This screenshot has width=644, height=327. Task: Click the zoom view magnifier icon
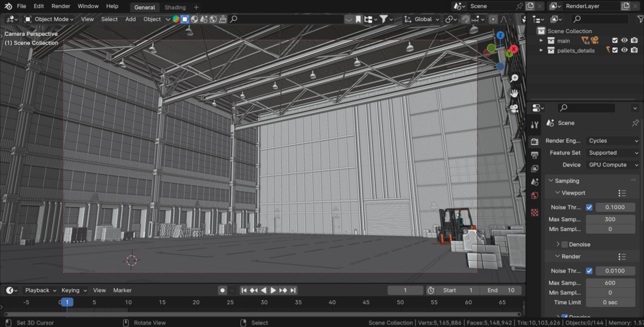pos(514,78)
